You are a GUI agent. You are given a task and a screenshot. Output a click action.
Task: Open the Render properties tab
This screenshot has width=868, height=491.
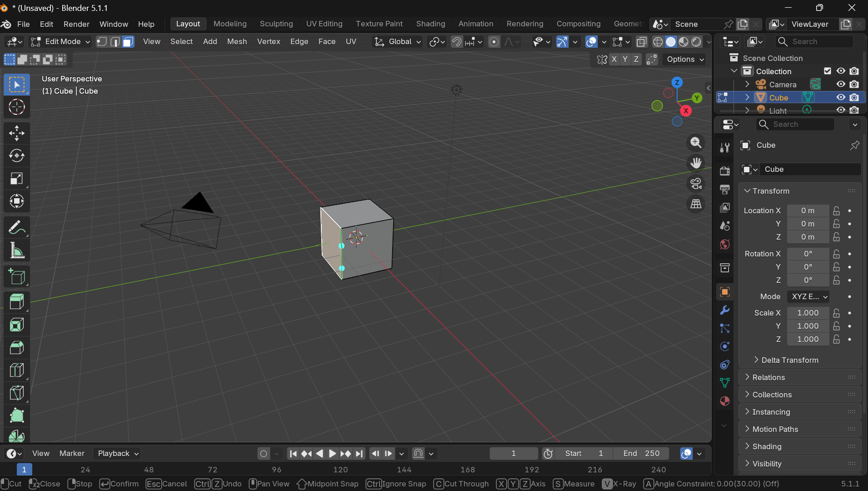pos(725,171)
